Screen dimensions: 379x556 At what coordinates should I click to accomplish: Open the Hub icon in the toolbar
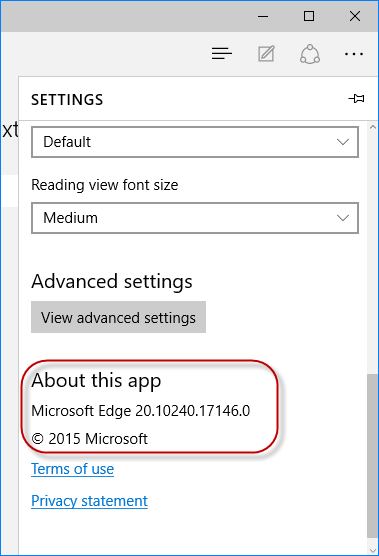222,54
